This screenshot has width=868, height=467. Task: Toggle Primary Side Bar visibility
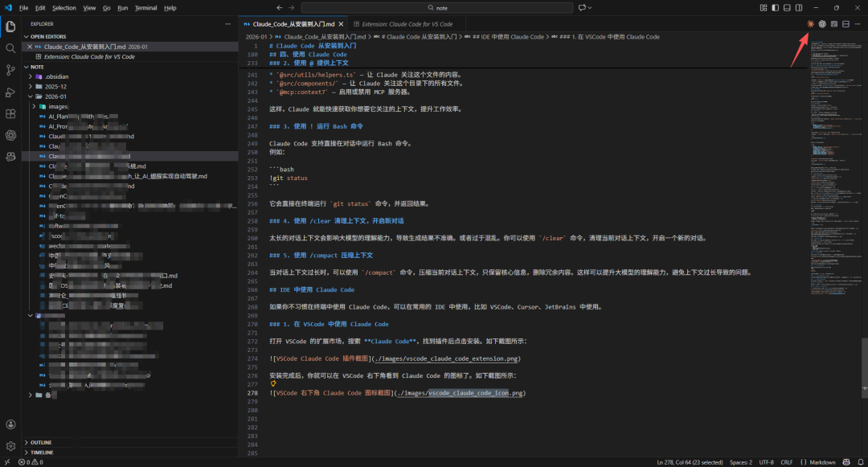pos(775,8)
